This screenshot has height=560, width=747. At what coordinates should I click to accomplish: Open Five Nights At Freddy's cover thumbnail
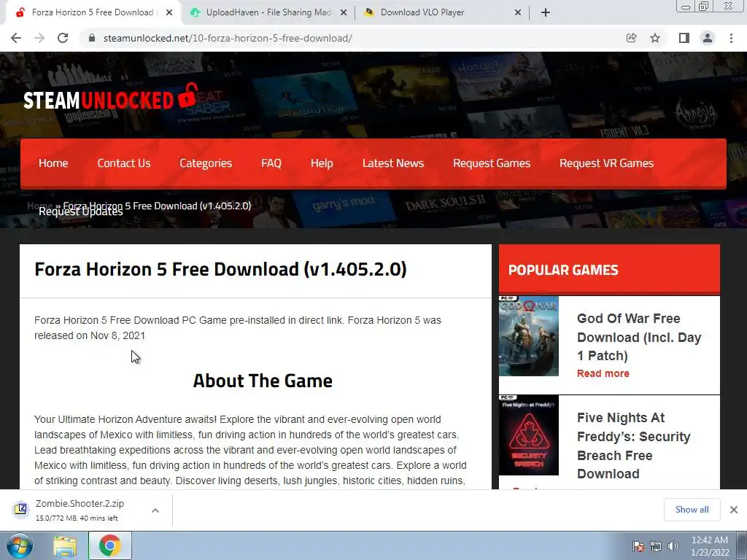click(x=529, y=435)
